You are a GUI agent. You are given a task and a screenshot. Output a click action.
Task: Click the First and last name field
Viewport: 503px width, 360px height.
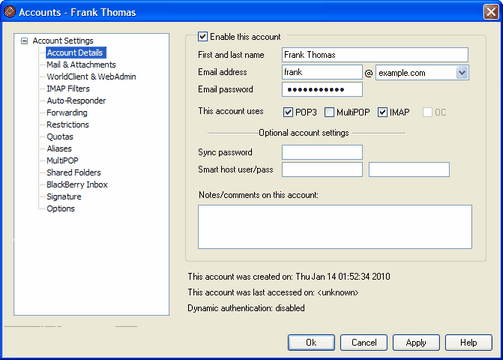click(x=375, y=55)
